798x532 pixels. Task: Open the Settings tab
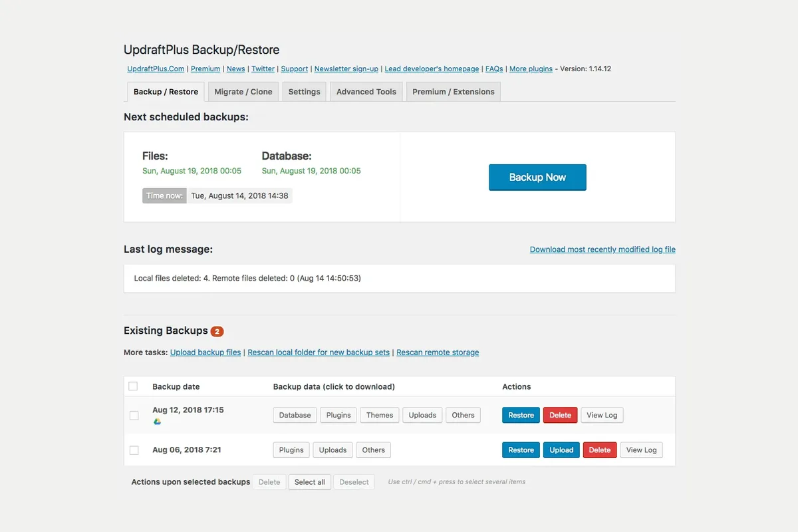[304, 92]
